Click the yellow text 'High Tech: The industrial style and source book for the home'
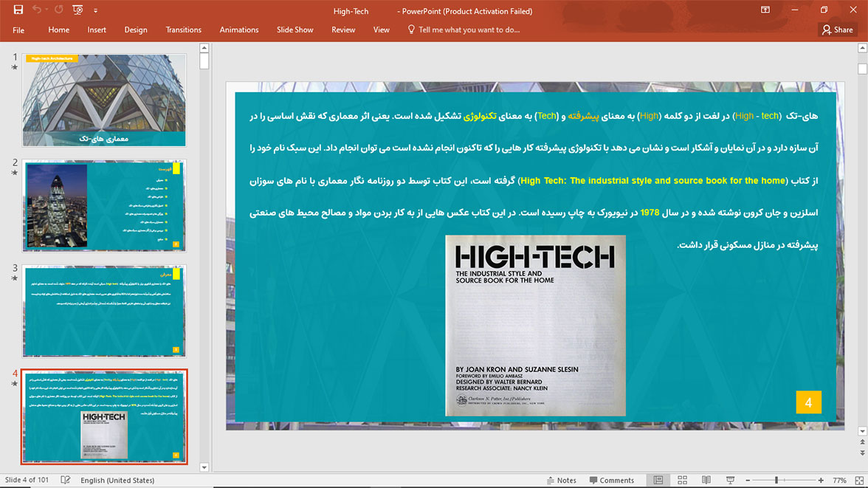The image size is (868, 488). coord(652,181)
